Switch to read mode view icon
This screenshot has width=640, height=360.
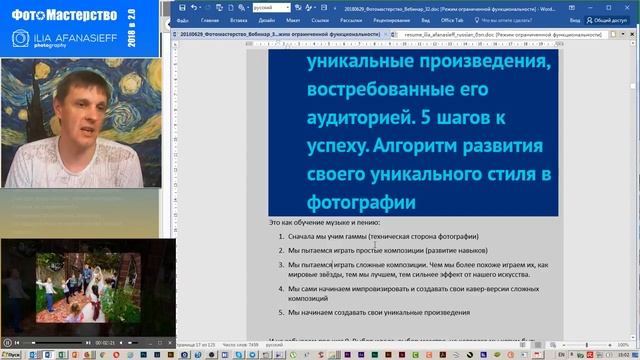[x=522, y=345]
